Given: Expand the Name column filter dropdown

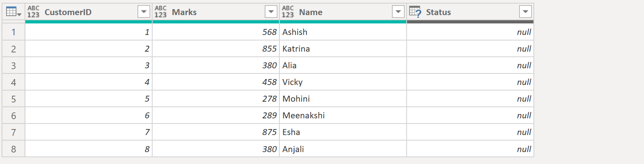Looking at the screenshot, I should coord(398,12).
